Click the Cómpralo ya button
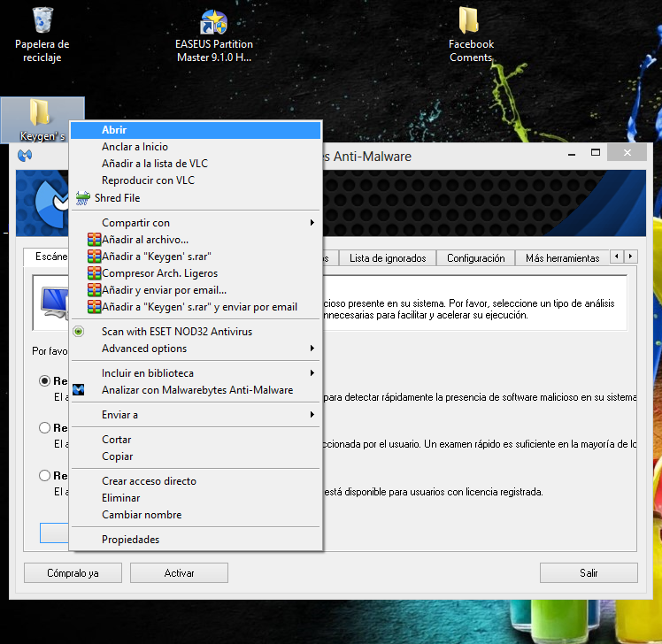 tap(73, 572)
